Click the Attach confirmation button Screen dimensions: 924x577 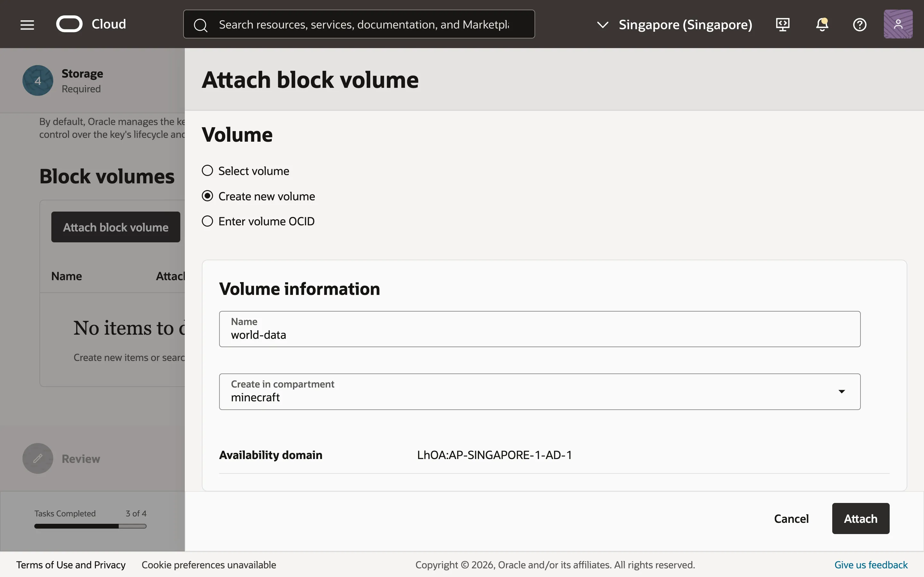point(860,518)
